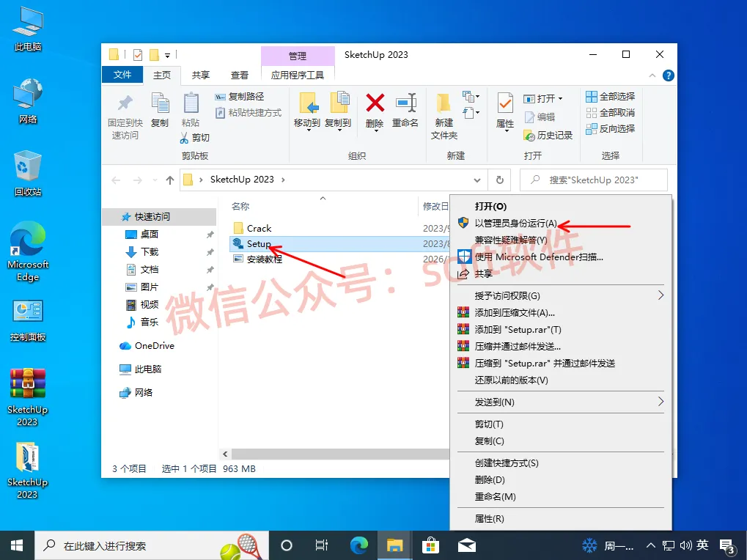Click the Up one level arrow

coord(170,180)
